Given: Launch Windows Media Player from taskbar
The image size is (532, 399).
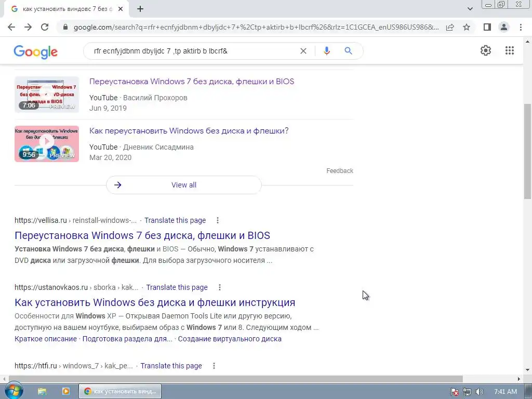Looking at the screenshot, I should (66, 391).
